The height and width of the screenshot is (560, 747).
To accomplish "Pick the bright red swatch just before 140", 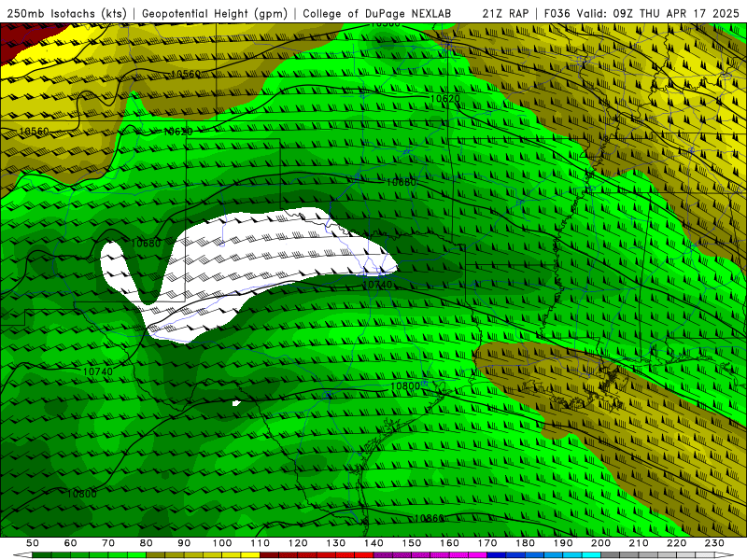I will click(x=364, y=554).
